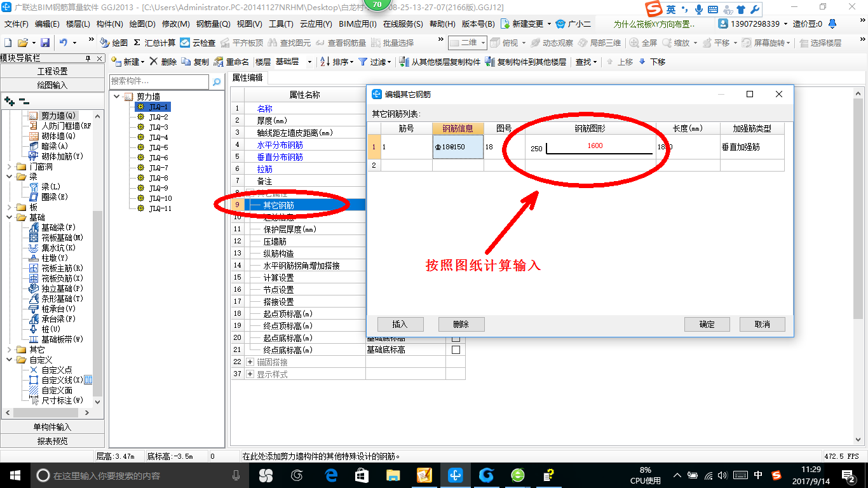Screen dimensions: 868x488
Task: Click 从其他楼层复制构件 tool
Action: 440,62
